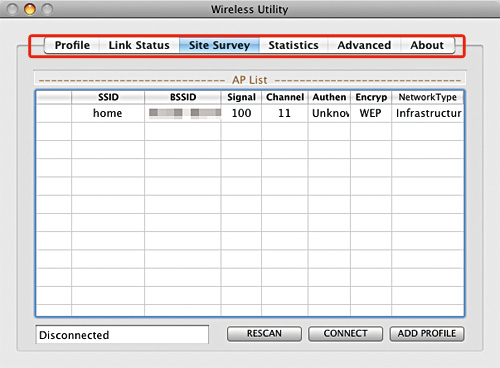Click the 'Infrastructur' network type cell
Screen dimensions: 500x368
coord(428,113)
